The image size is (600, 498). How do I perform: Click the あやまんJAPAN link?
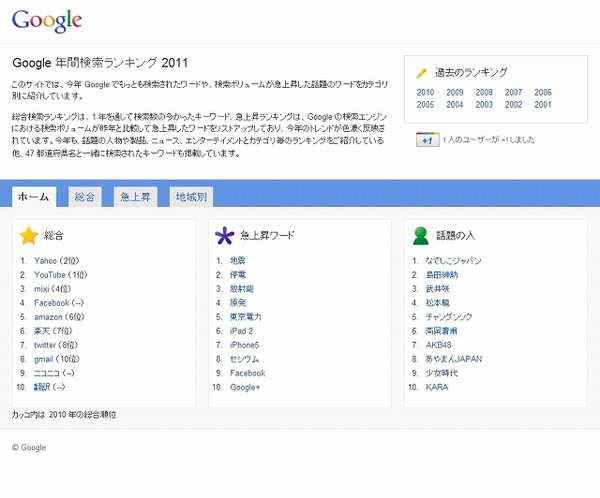[x=454, y=359]
